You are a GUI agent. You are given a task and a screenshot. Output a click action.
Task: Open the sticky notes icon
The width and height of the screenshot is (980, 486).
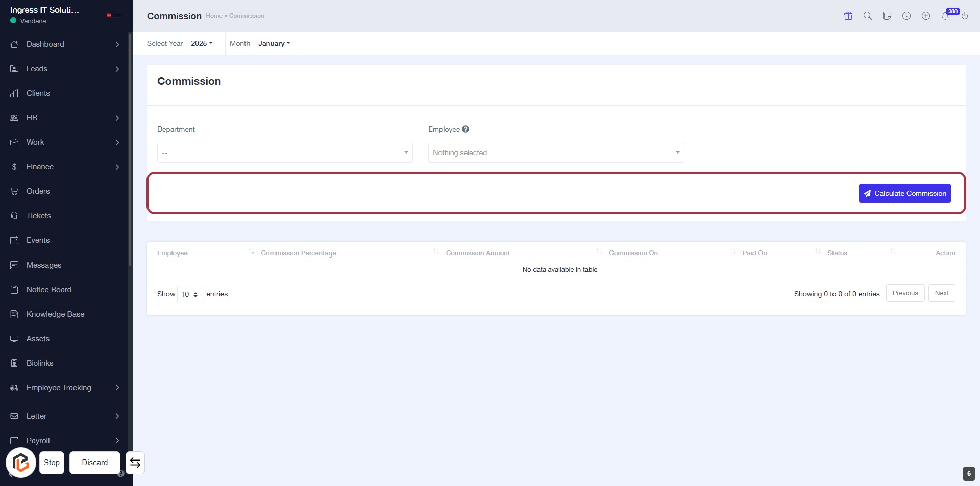pyautogui.click(x=887, y=16)
